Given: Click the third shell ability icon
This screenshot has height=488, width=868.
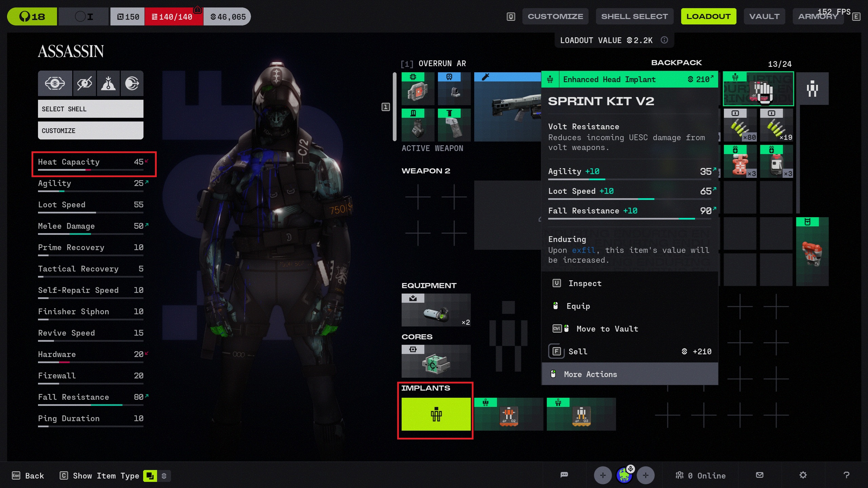Looking at the screenshot, I should (x=108, y=83).
